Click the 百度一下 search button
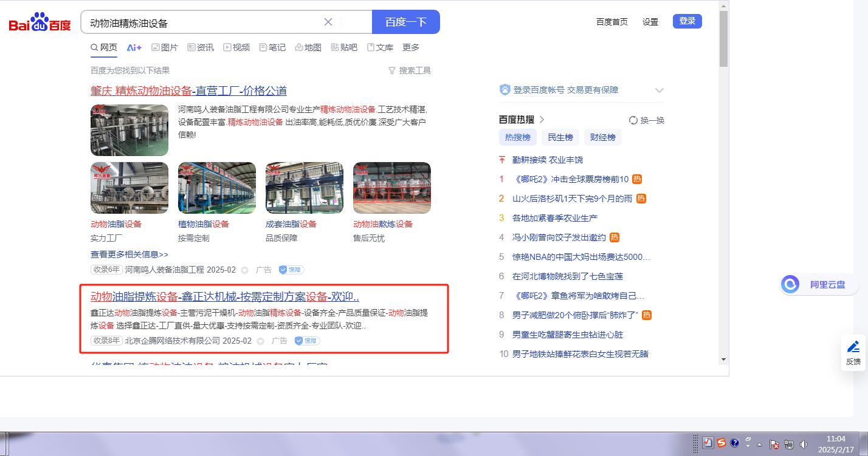This screenshot has width=868, height=456. 406,22
